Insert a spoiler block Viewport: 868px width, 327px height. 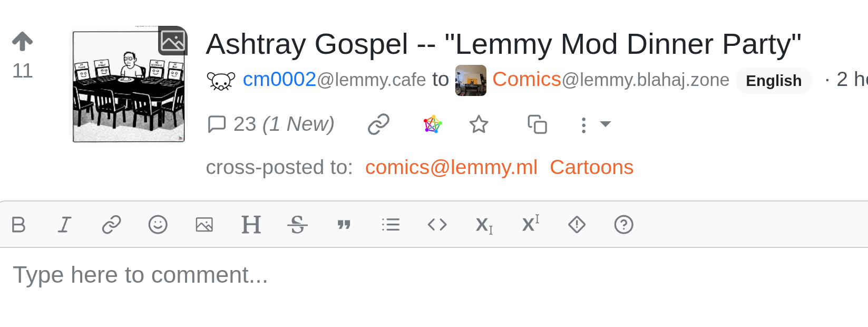(577, 225)
